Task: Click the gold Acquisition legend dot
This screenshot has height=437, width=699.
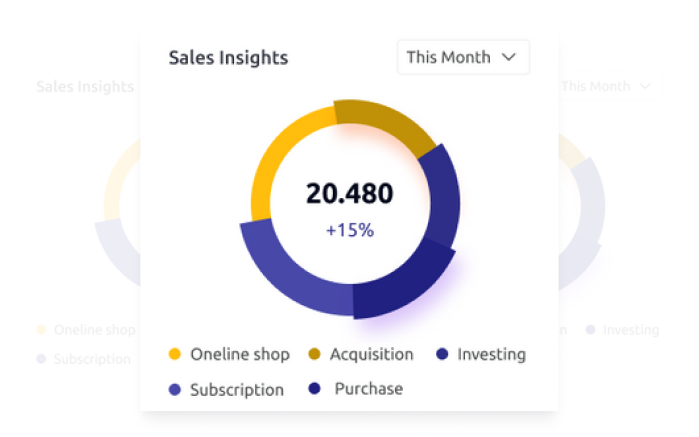Action: tap(314, 354)
